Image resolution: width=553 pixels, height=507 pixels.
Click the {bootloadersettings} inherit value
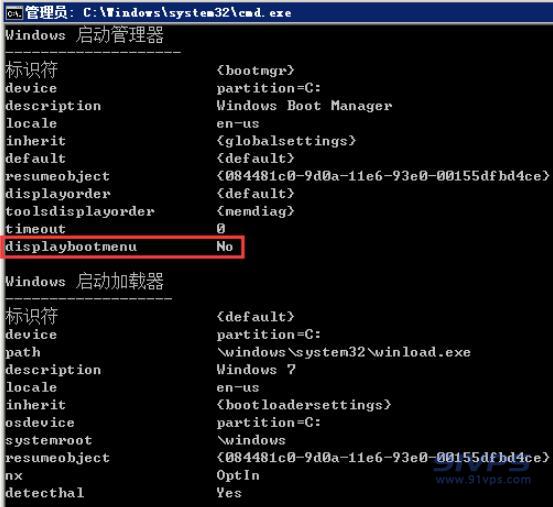[304, 405]
